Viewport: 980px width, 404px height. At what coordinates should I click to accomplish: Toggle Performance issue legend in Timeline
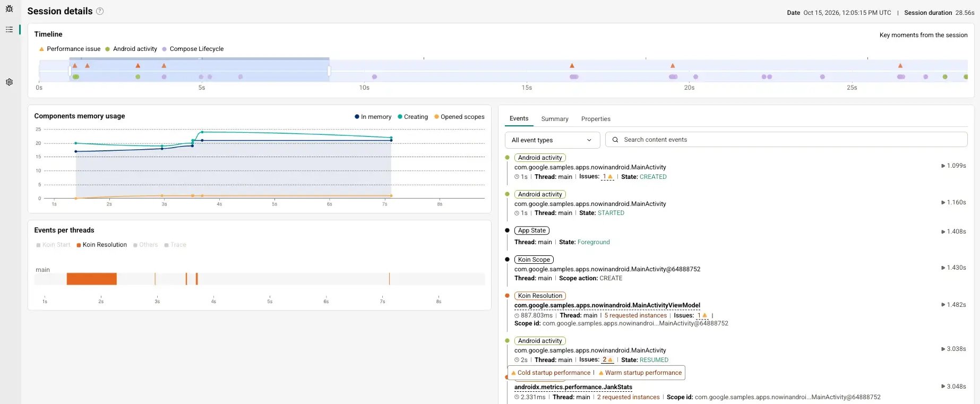(70, 49)
